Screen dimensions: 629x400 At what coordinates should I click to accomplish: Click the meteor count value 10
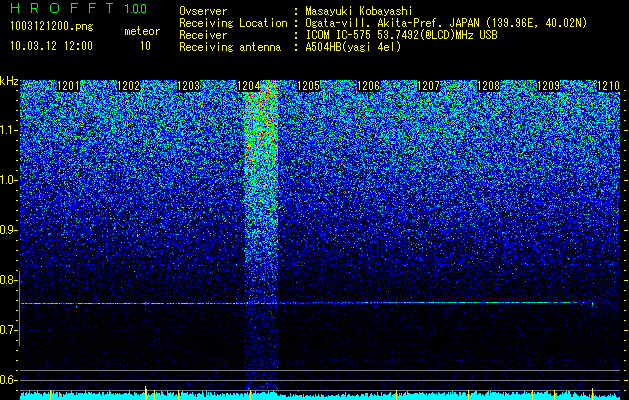(145, 46)
